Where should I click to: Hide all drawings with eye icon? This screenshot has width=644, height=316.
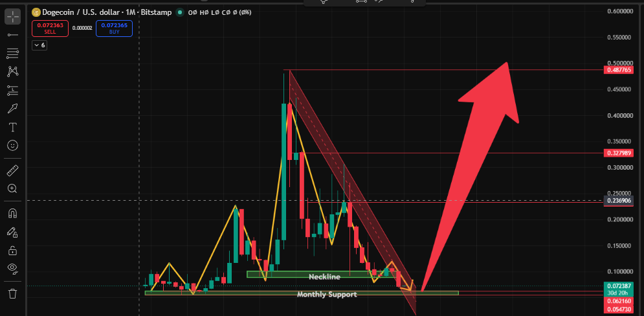(13, 269)
